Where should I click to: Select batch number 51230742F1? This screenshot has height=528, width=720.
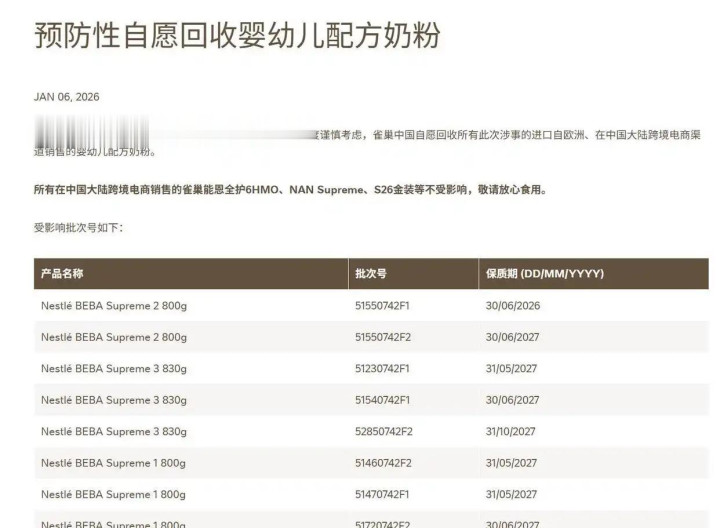pyautogui.click(x=382, y=369)
